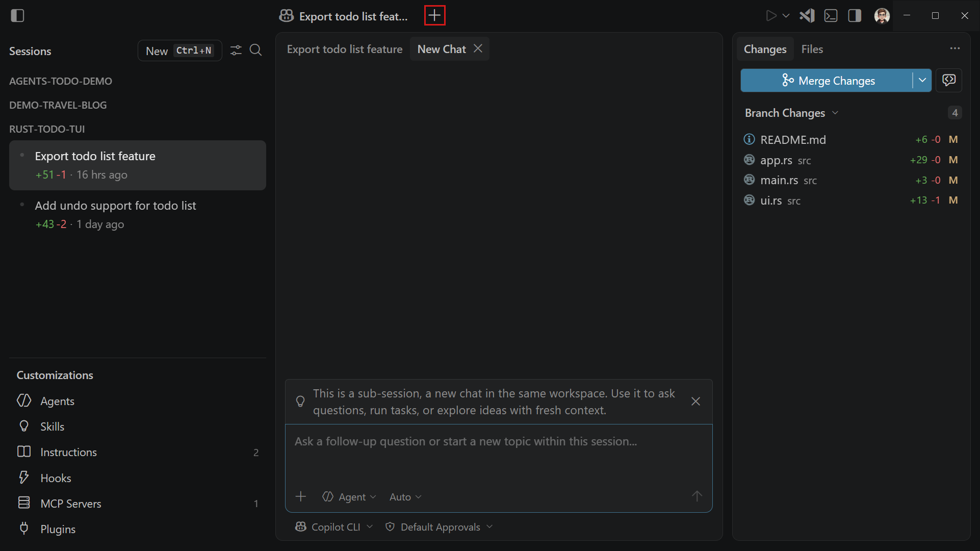Image resolution: width=980 pixels, height=551 pixels.
Task: Run the session with the play icon
Action: tap(771, 15)
